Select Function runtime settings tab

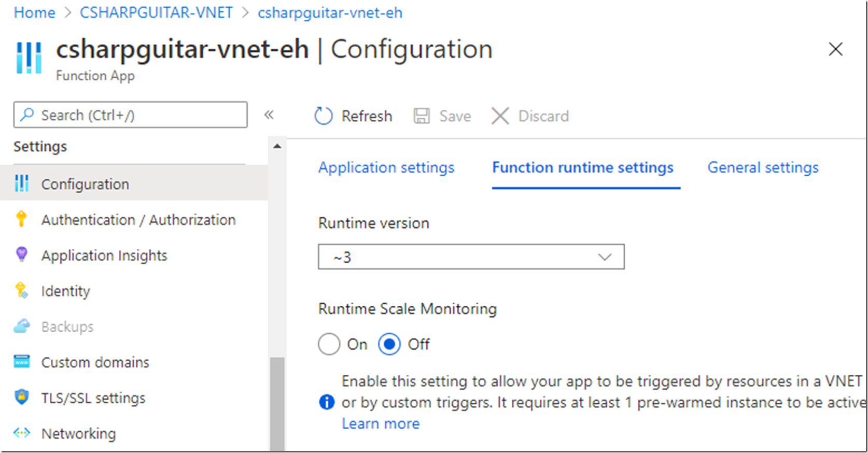pos(583,168)
